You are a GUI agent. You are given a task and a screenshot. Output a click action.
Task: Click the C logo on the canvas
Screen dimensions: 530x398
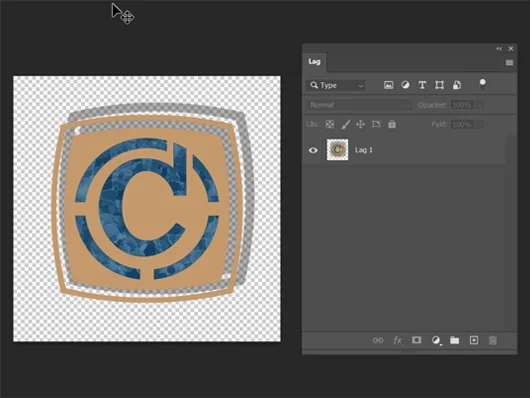pos(147,209)
